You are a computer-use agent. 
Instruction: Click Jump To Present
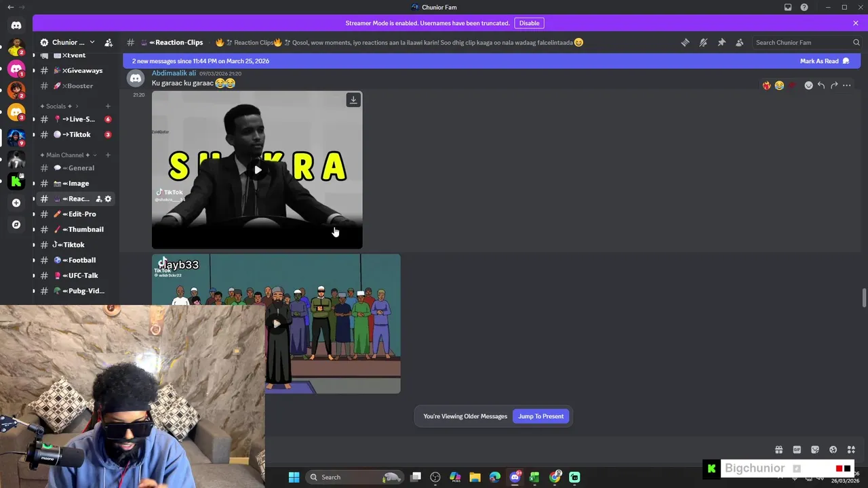[x=540, y=416]
